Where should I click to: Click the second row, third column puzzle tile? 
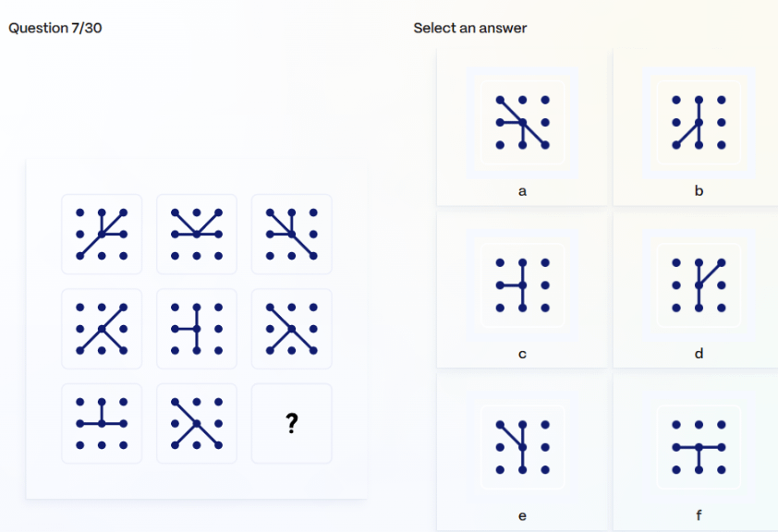click(292, 329)
